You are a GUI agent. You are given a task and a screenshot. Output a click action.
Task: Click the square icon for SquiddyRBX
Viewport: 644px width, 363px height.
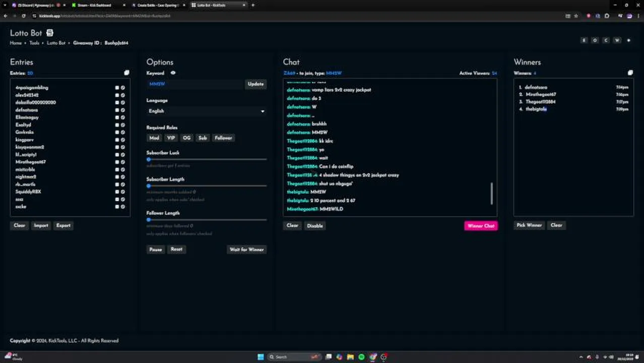117,192
